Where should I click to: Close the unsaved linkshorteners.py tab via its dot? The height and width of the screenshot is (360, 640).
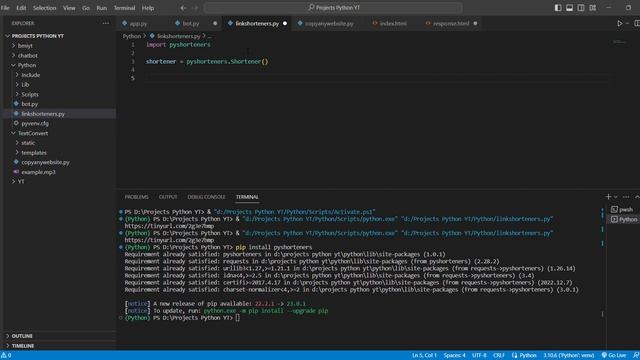285,23
